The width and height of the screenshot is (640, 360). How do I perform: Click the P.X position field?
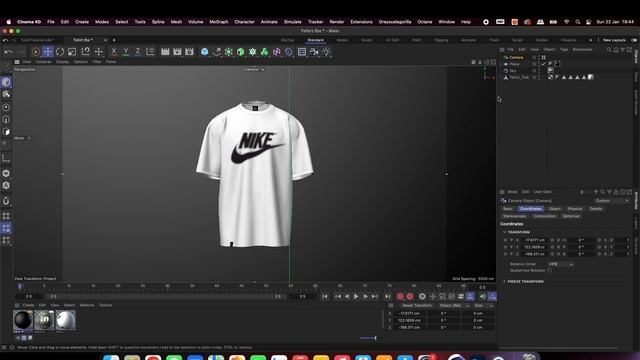click(x=535, y=240)
